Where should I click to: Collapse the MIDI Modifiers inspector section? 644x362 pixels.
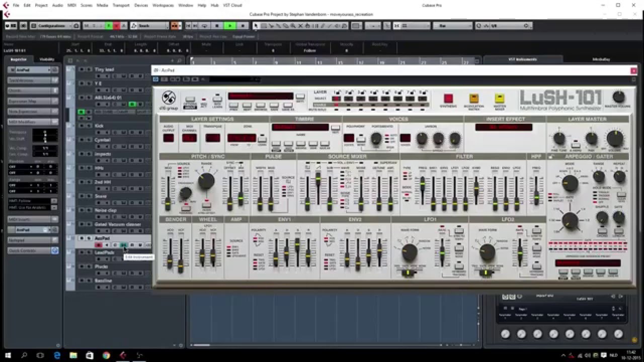[x=33, y=122]
